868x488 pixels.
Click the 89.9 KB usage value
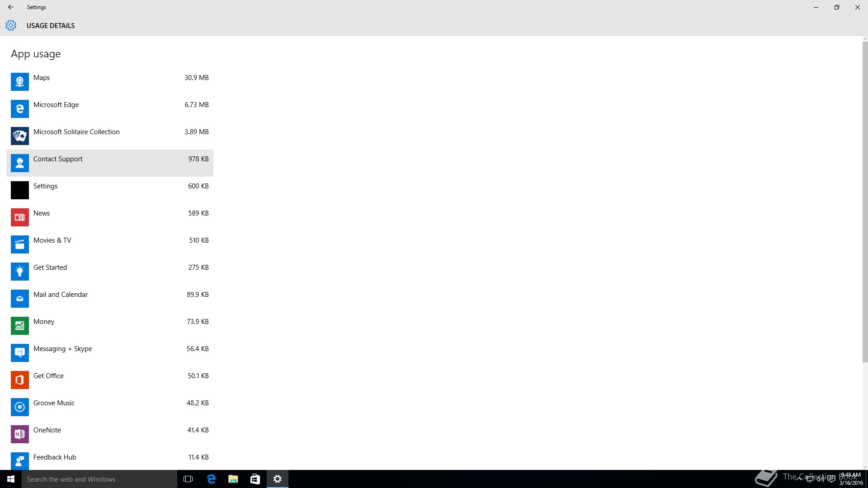[x=198, y=295]
